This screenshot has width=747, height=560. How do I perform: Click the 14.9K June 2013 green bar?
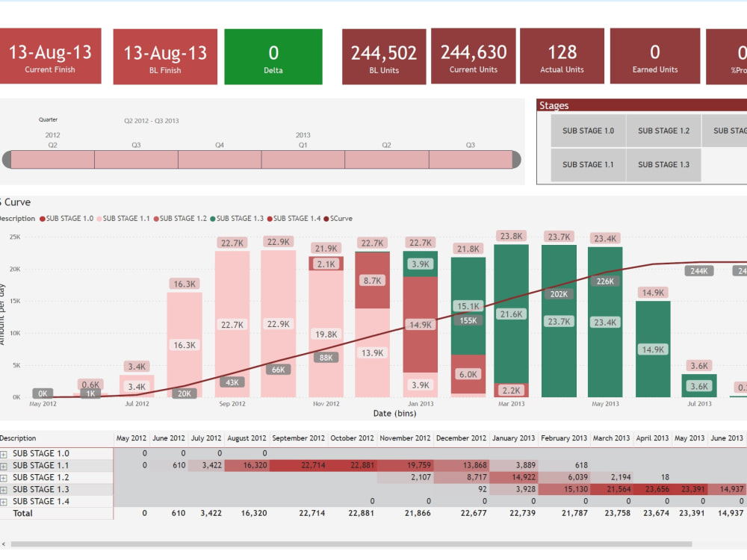(653, 349)
